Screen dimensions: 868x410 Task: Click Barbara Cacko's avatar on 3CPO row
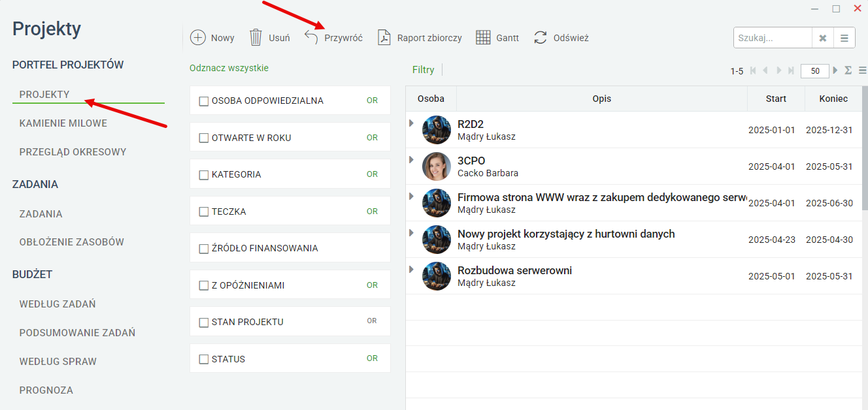click(437, 166)
